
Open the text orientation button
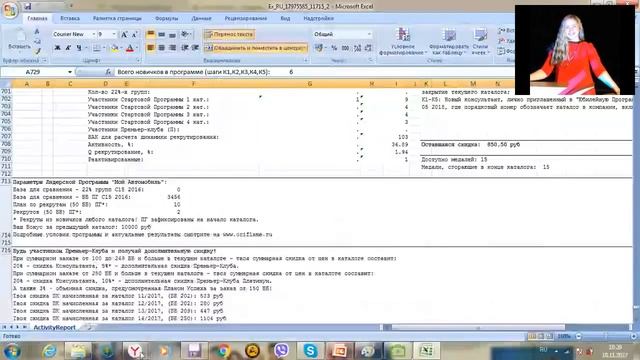186,34
